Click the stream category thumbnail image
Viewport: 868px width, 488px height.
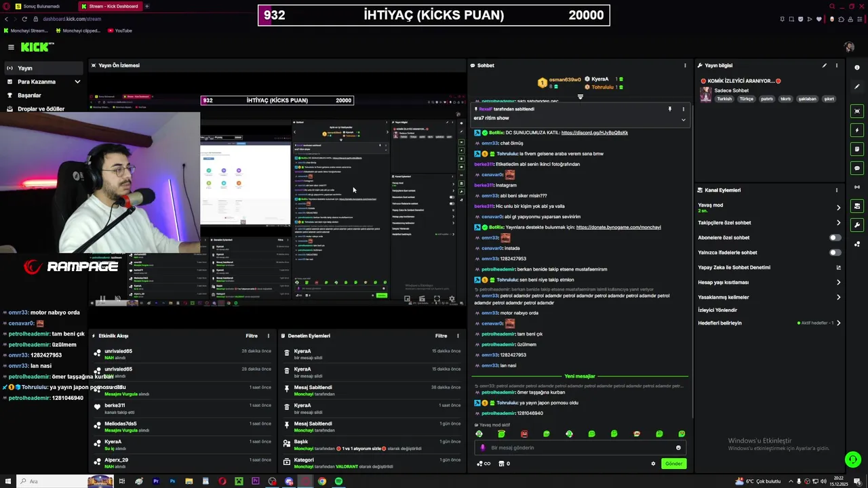click(706, 94)
